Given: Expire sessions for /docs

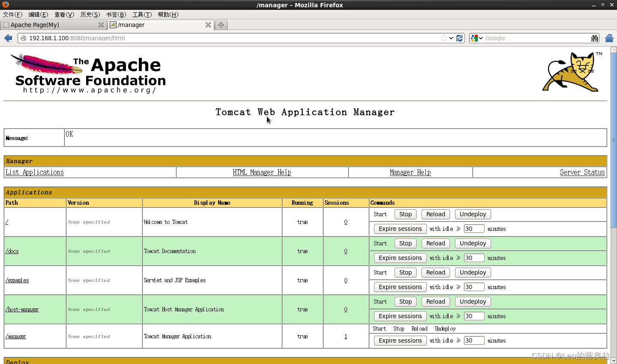Looking at the screenshot, I should [x=400, y=258].
